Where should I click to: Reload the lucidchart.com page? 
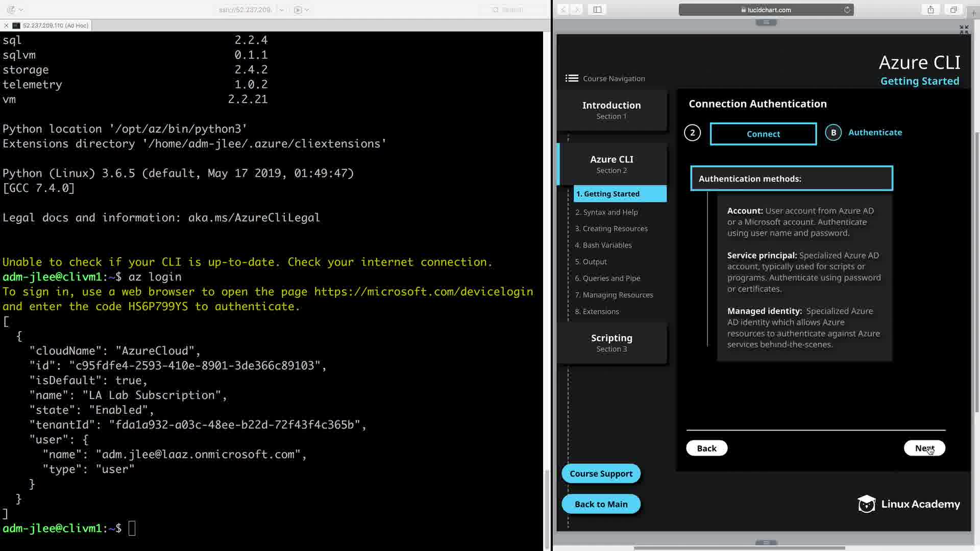tap(847, 10)
